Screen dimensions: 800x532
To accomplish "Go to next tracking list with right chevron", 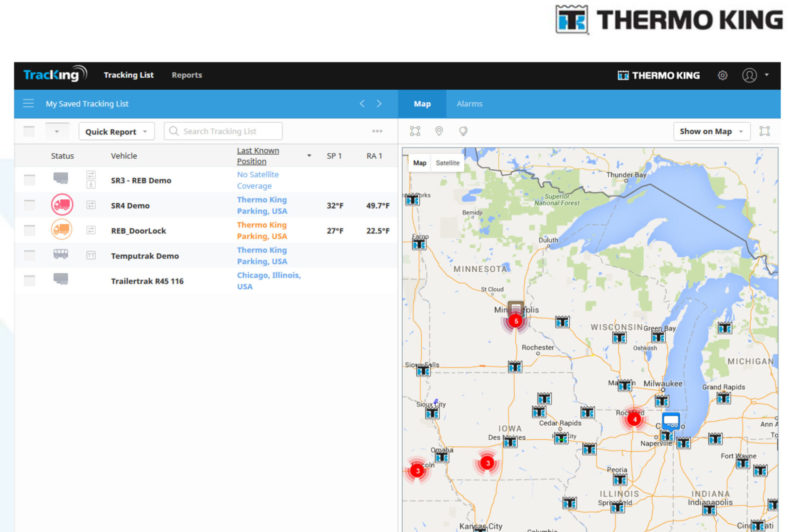I will (x=379, y=104).
